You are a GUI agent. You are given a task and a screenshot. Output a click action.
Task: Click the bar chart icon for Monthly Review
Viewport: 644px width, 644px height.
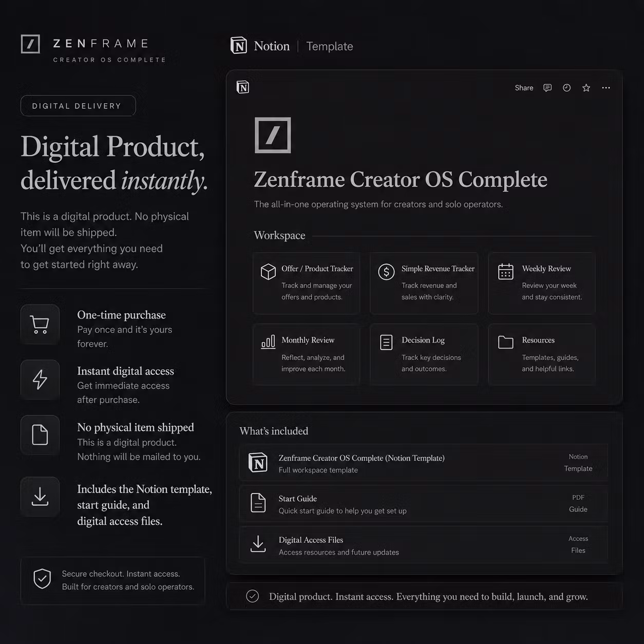click(x=268, y=342)
